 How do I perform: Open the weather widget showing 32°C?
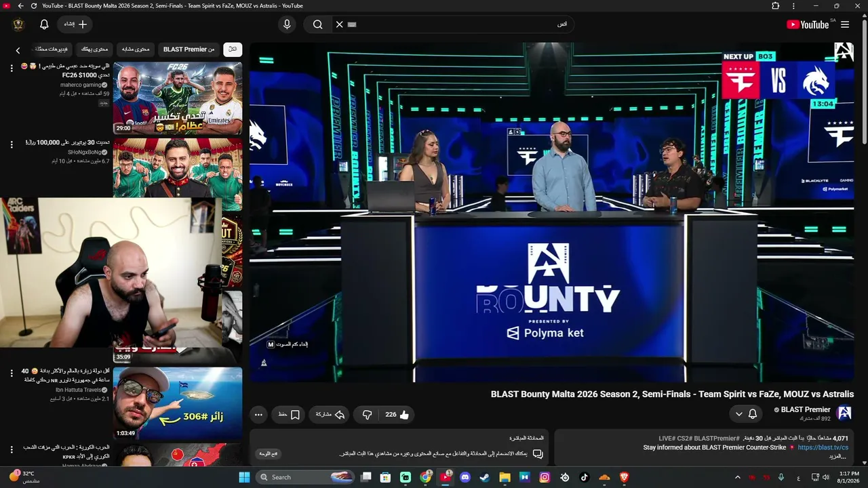pos(23,476)
